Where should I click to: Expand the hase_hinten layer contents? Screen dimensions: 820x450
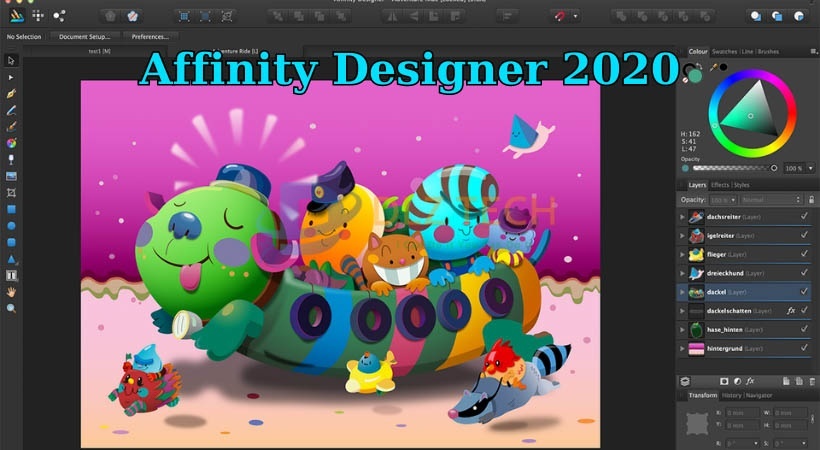pyautogui.click(x=684, y=329)
